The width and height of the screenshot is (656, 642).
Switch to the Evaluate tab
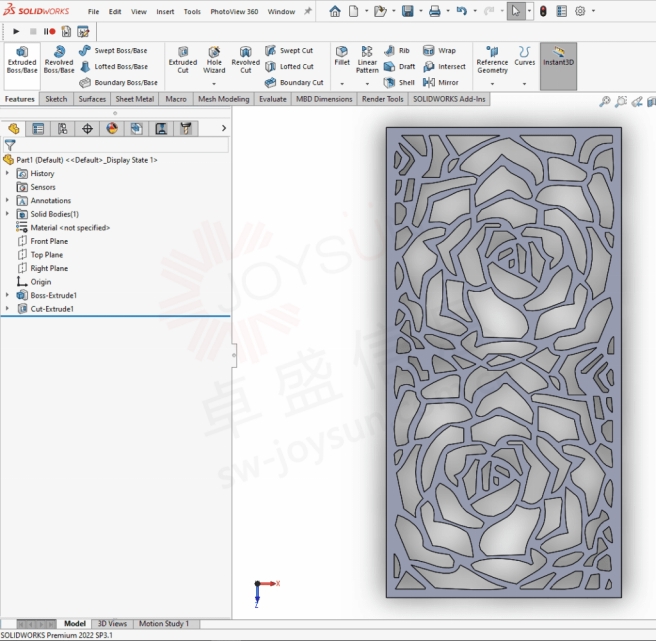point(273,99)
